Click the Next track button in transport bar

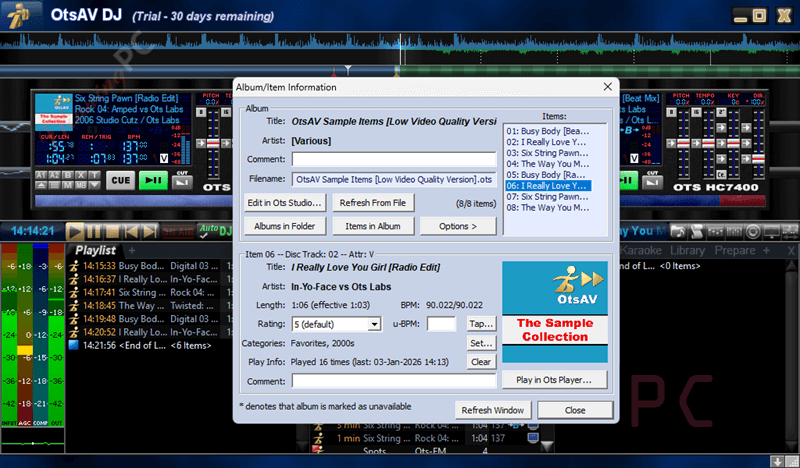click(x=149, y=232)
